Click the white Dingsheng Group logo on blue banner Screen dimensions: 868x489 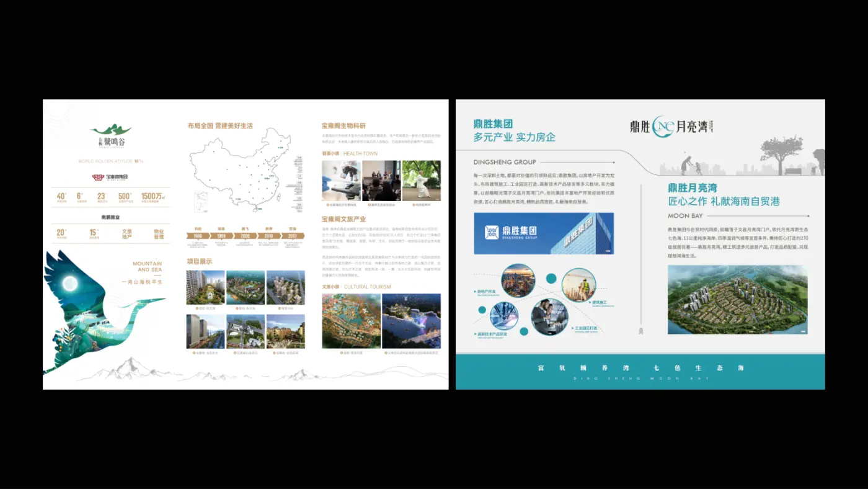point(511,233)
